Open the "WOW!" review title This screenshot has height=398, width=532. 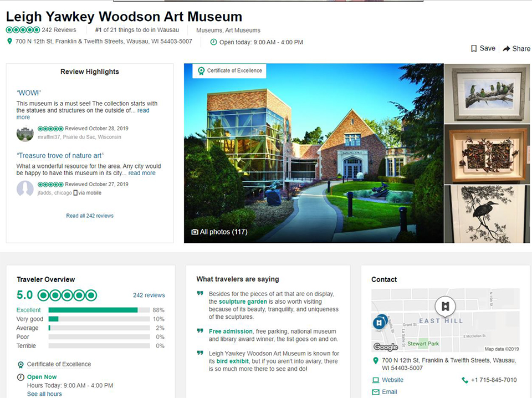point(28,93)
